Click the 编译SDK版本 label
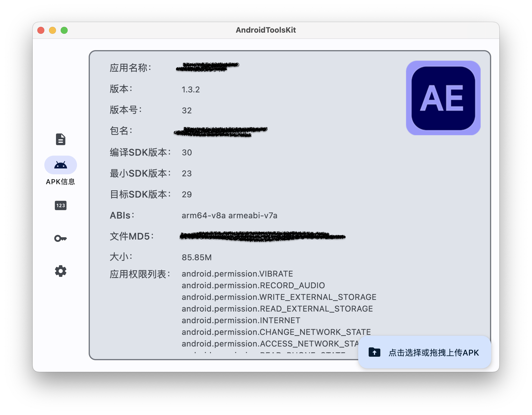Image resolution: width=532 pixels, height=415 pixels. (x=140, y=152)
